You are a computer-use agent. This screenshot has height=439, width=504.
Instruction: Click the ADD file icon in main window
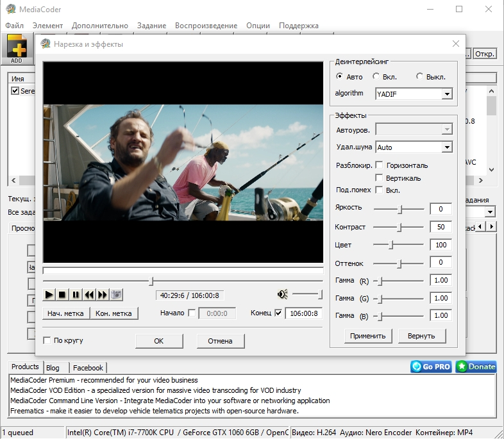[x=17, y=49]
